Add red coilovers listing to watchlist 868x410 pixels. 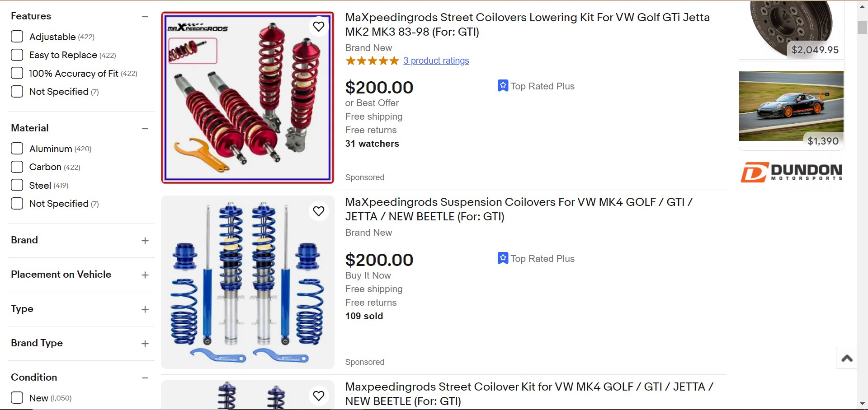pyautogui.click(x=319, y=27)
